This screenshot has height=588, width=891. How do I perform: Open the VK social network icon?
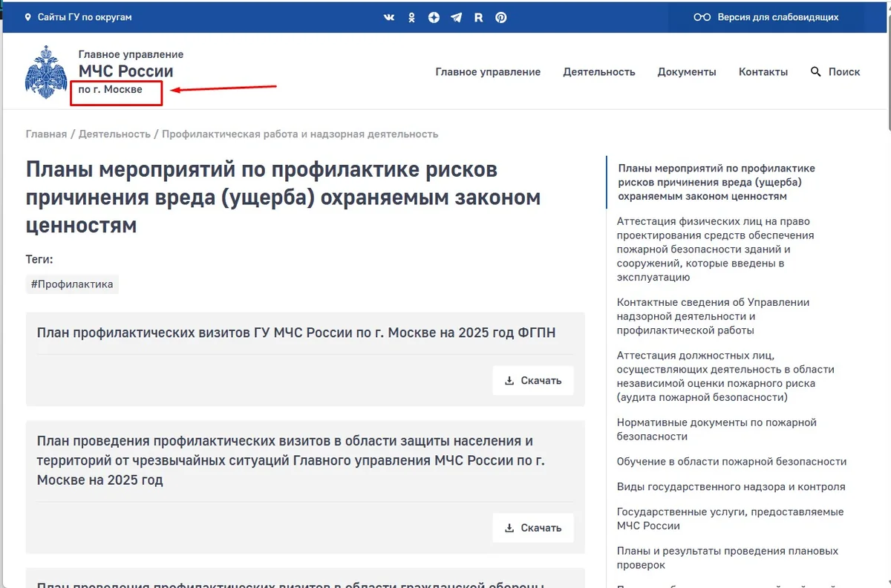click(x=389, y=17)
